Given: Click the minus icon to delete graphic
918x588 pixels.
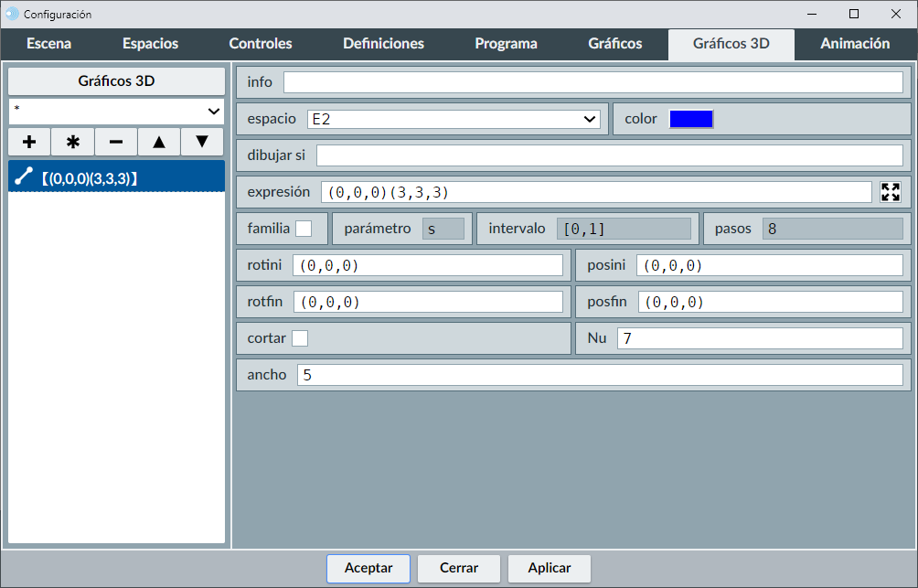Looking at the screenshot, I should coord(116,143).
